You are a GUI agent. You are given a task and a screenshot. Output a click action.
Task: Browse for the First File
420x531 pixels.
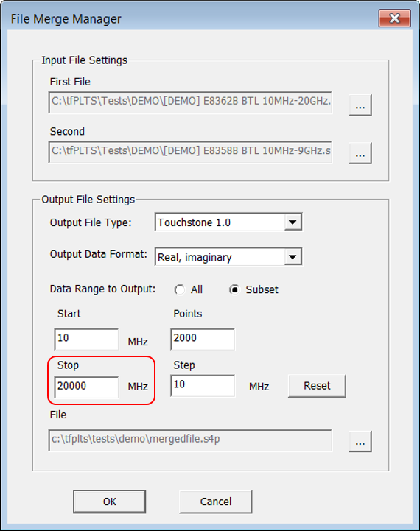pyautogui.click(x=360, y=105)
